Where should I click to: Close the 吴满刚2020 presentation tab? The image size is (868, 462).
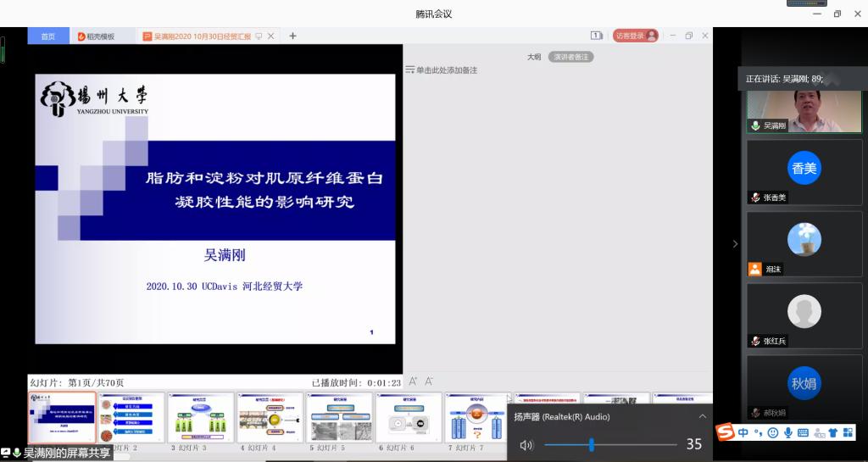271,36
